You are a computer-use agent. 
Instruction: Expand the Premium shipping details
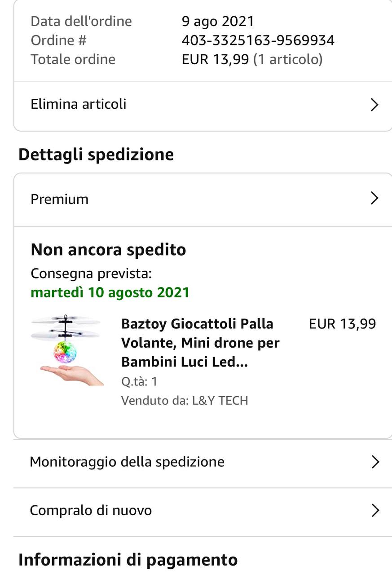click(60, 199)
